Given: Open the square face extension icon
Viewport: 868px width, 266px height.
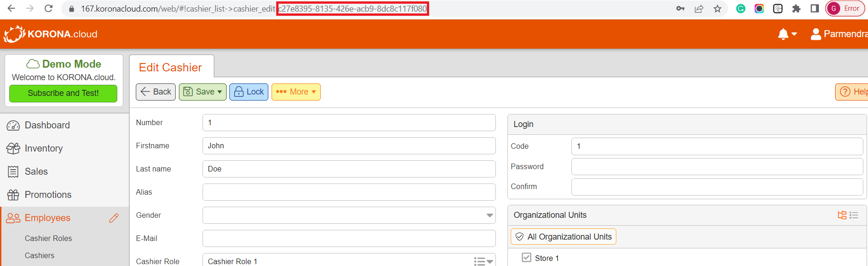Looking at the screenshot, I should [x=778, y=8].
